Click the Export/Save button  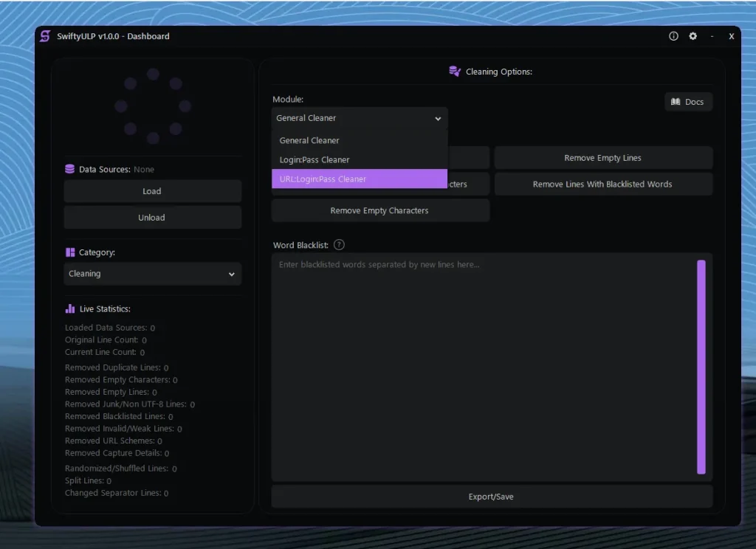(491, 496)
